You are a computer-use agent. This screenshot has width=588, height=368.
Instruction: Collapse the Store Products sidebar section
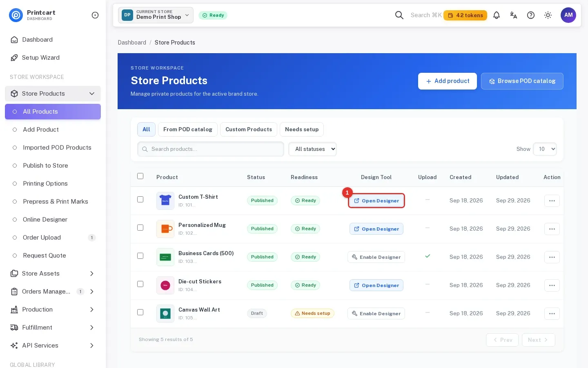(53, 94)
